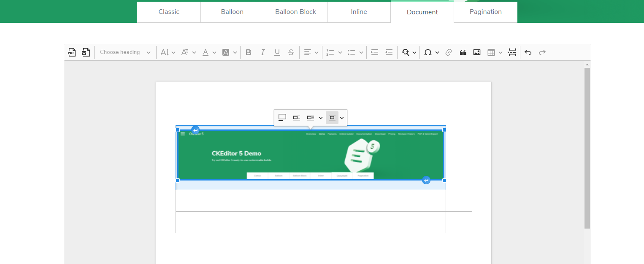Switch to the Classic tab
The height and width of the screenshot is (264, 644).
point(169,12)
